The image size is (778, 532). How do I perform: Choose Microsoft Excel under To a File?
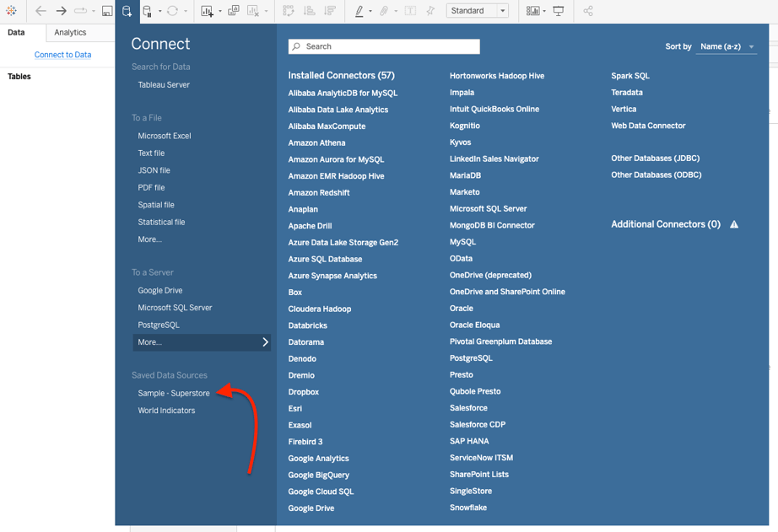pyautogui.click(x=165, y=136)
